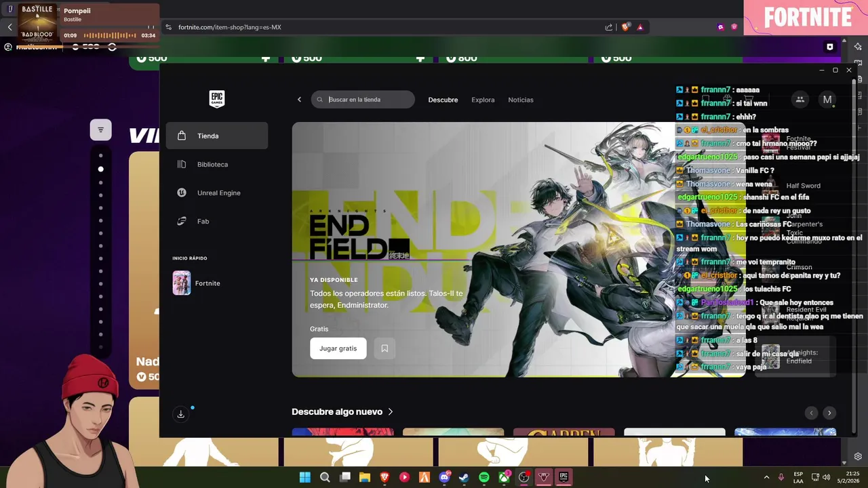Open Discord from the taskbar
Viewport: 868px width, 488px height.
tap(444, 477)
